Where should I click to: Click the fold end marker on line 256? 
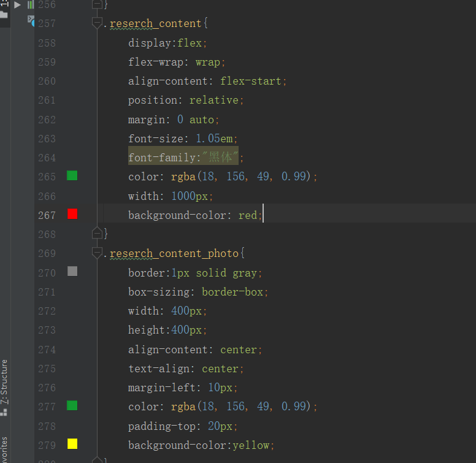tap(97, 4)
